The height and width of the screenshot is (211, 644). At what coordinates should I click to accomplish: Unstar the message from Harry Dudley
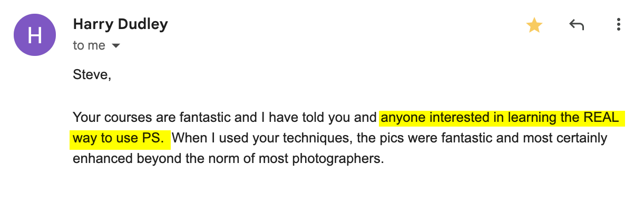(534, 25)
